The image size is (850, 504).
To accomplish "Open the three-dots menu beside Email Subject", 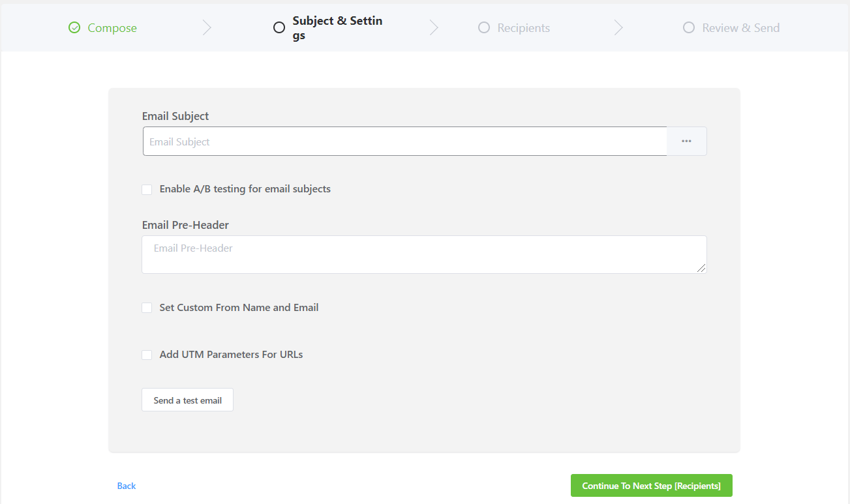I will (x=686, y=141).
